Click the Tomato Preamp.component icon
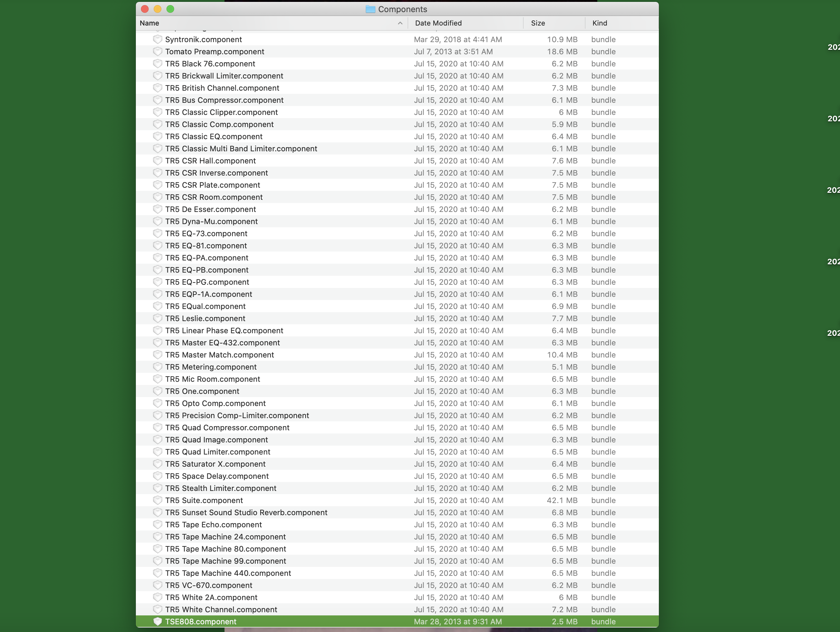This screenshot has height=632, width=840. 157,51
